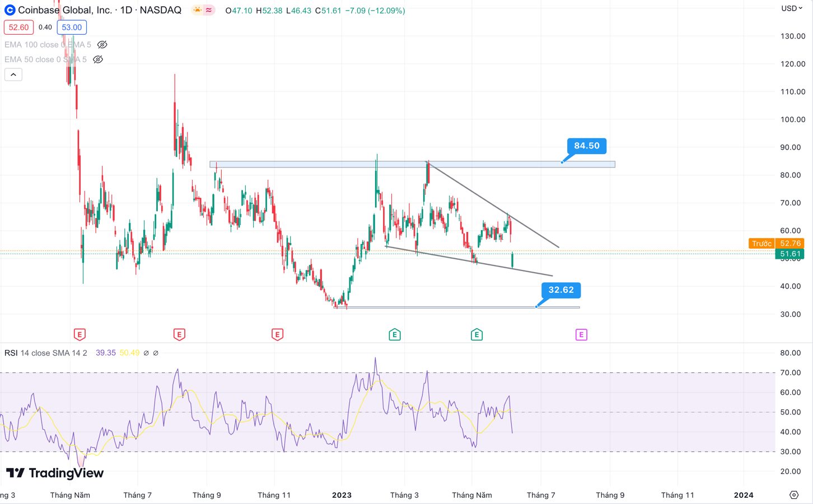Click the pink wavy data-status icon

tap(209, 10)
